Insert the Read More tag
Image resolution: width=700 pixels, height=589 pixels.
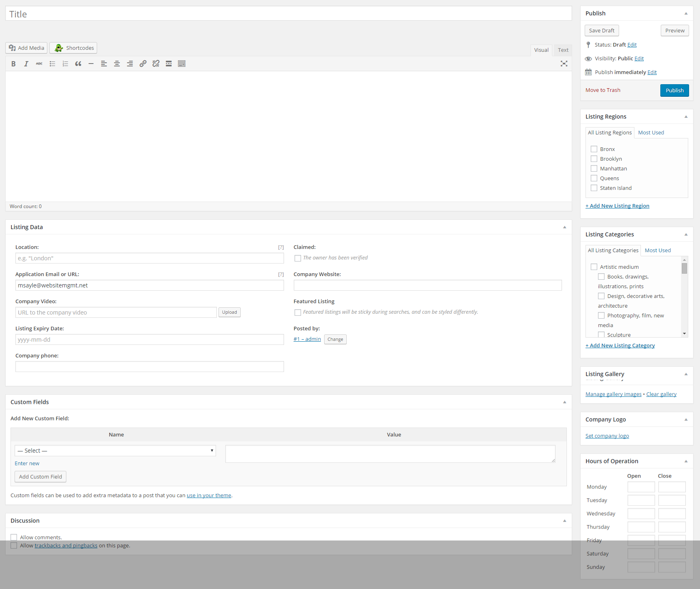coord(169,64)
